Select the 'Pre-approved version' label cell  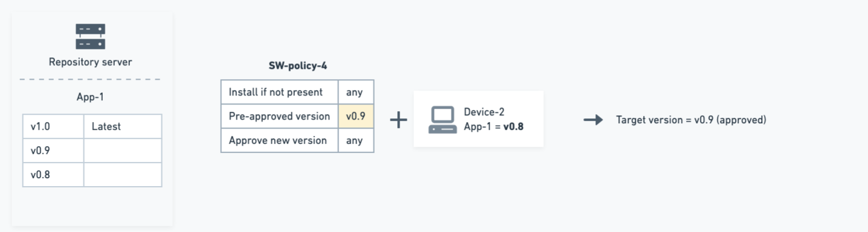pos(279,116)
